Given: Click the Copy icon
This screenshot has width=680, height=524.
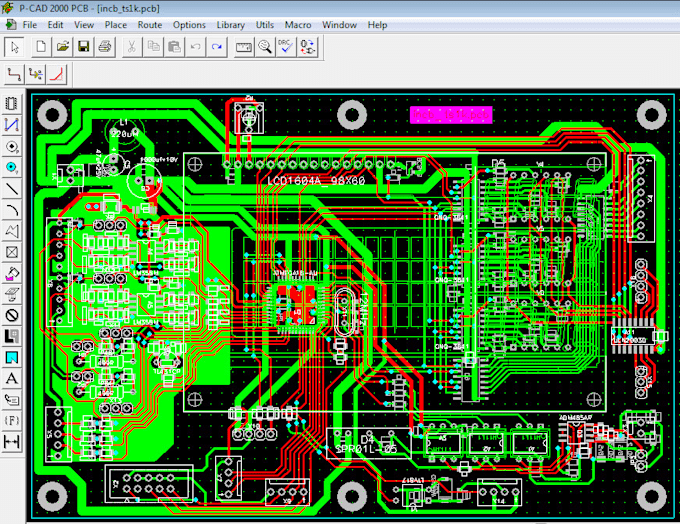Looking at the screenshot, I should point(153,47).
